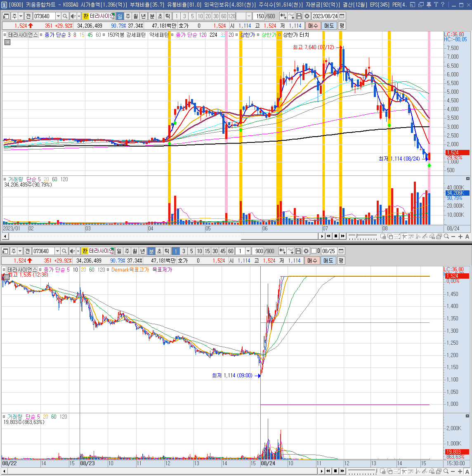The width and height of the screenshot is (472, 476).
Task: Select the 일 daily period in the lower chart
Action: (x=119, y=251)
